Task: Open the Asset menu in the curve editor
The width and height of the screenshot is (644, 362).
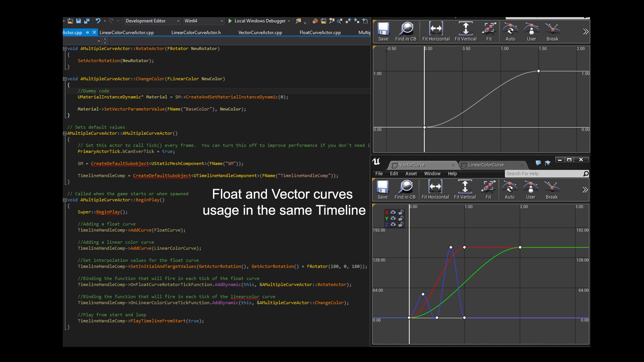Action: [x=411, y=174]
